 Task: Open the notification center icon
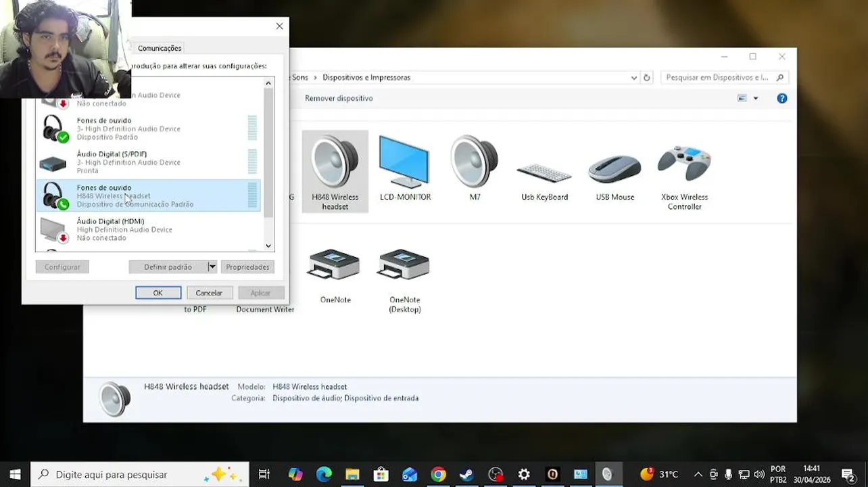848,474
